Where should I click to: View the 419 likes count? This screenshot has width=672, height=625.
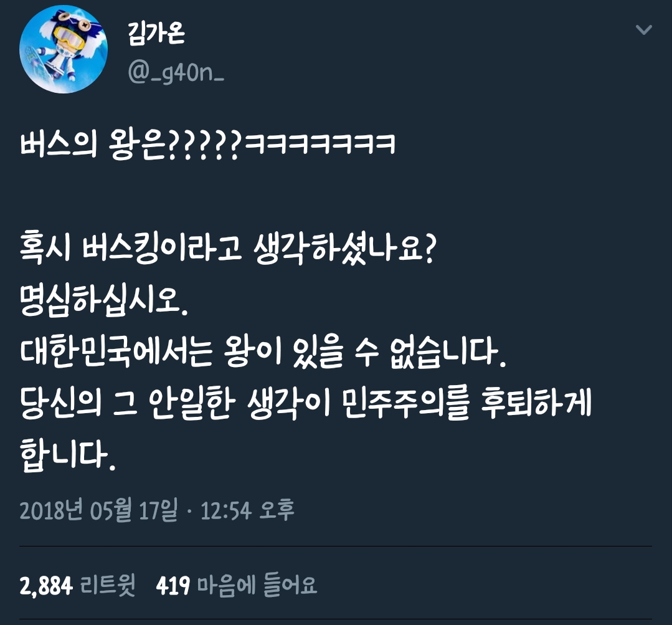click(173, 586)
